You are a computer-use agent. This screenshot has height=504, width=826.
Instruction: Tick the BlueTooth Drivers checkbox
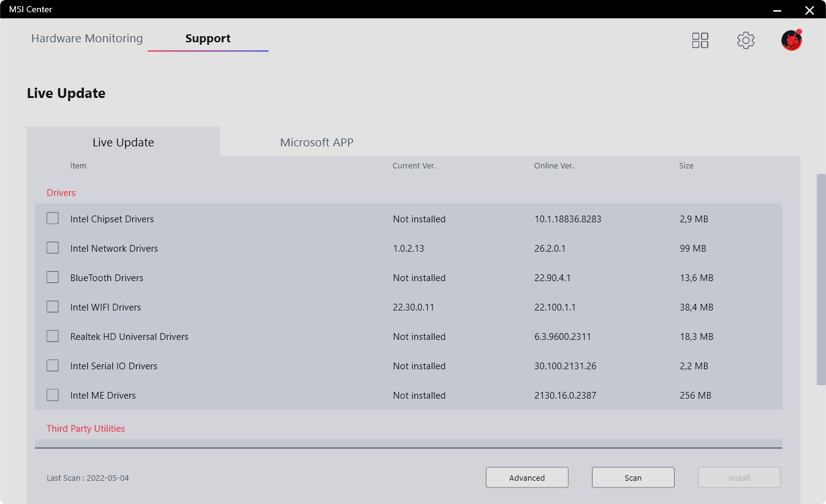tap(53, 277)
